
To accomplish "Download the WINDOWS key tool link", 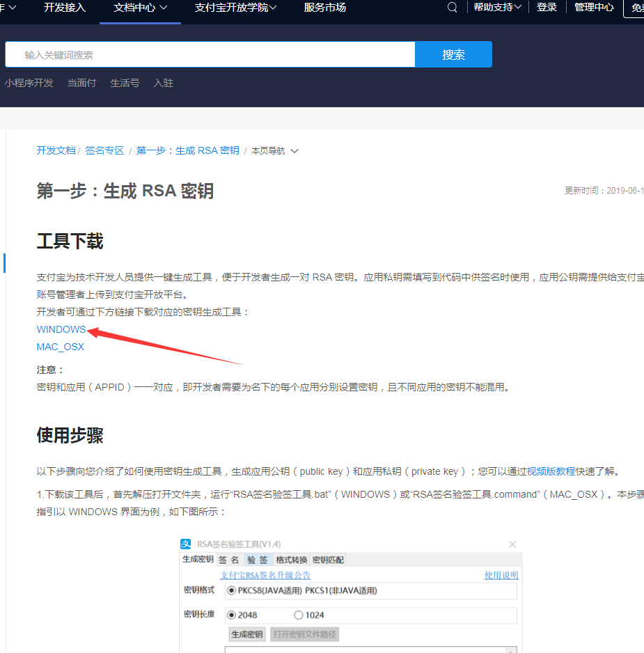I will (x=61, y=329).
